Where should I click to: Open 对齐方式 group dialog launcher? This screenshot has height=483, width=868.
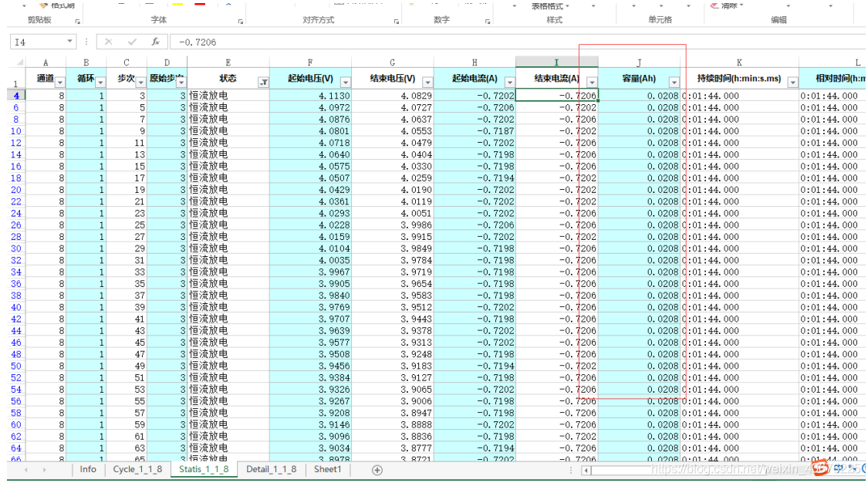point(397,22)
